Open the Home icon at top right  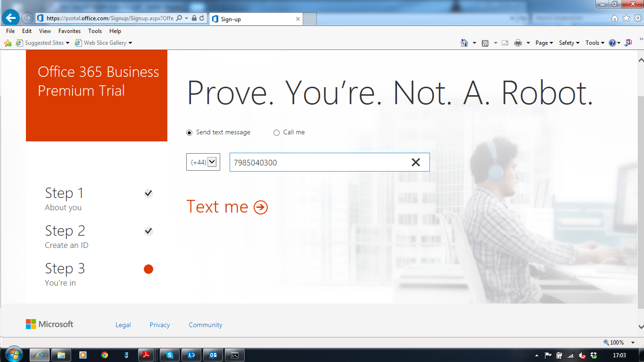[x=614, y=18]
